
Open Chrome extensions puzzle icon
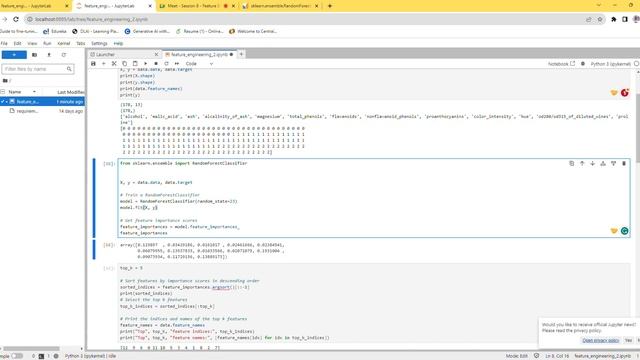pos(613,19)
